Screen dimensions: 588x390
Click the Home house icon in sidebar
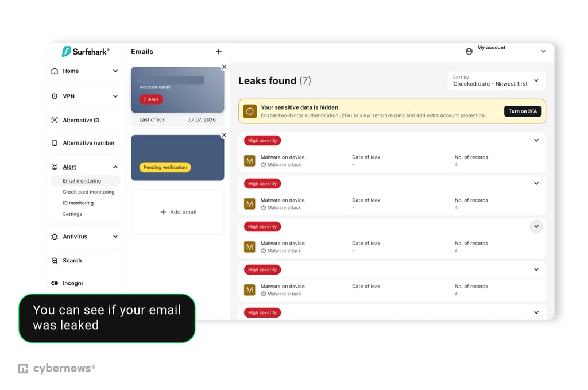(55, 71)
